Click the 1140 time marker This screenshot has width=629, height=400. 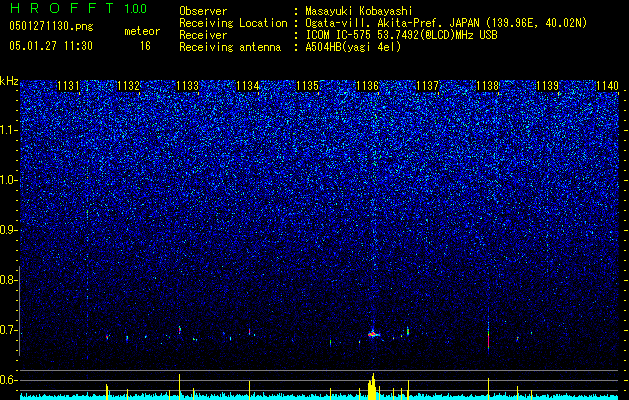[607, 86]
